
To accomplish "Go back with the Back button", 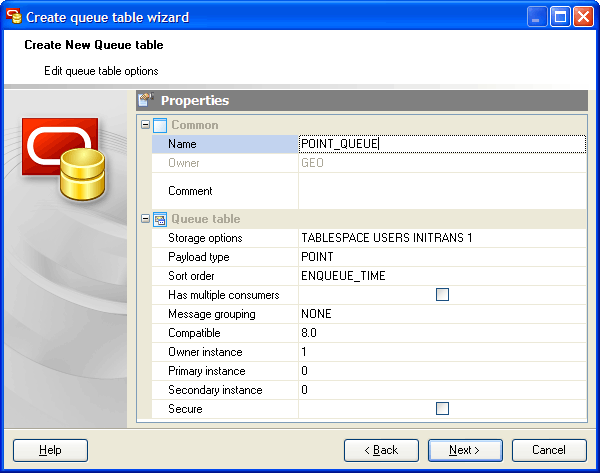I will (x=380, y=450).
